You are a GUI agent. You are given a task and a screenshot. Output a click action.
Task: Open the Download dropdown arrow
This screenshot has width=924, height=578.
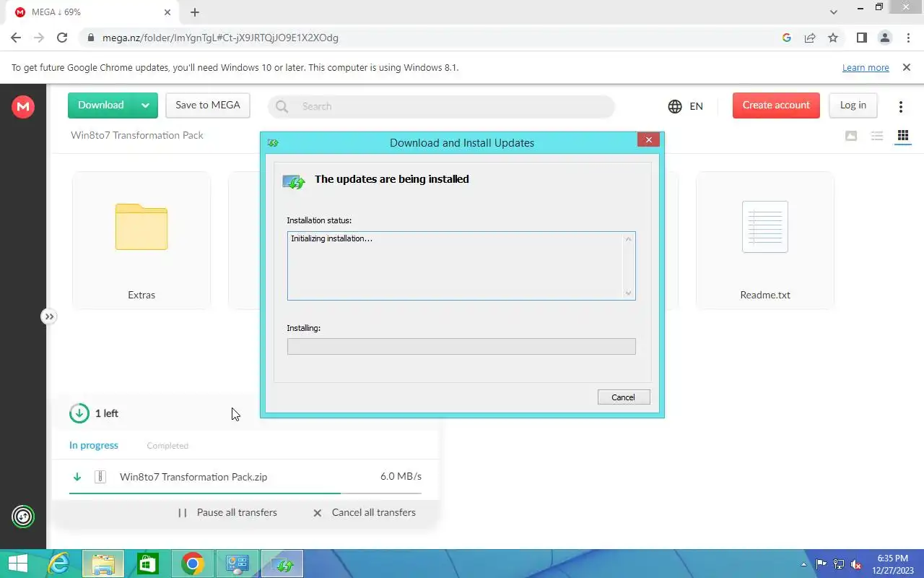[x=145, y=105]
